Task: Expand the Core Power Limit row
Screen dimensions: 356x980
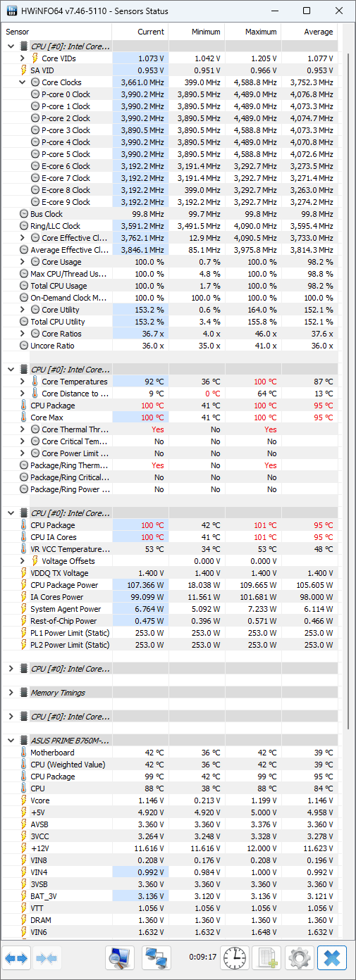Action: pyautogui.click(x=23, y=453)
